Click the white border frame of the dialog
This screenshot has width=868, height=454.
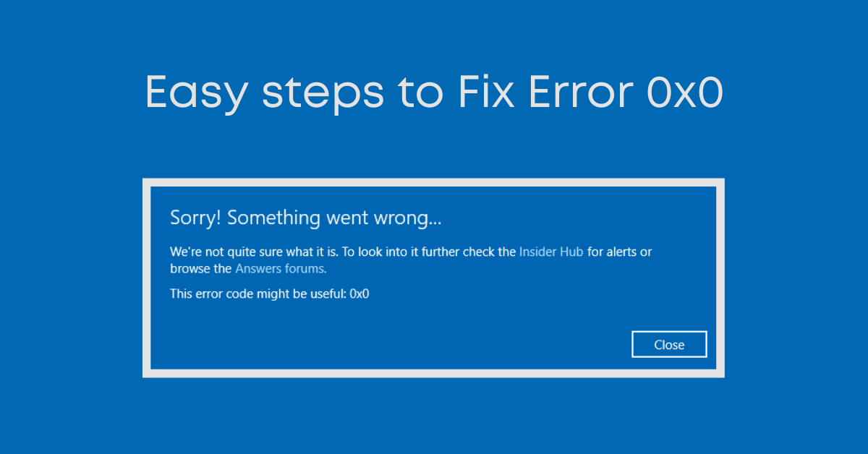[x=434, y=181]
